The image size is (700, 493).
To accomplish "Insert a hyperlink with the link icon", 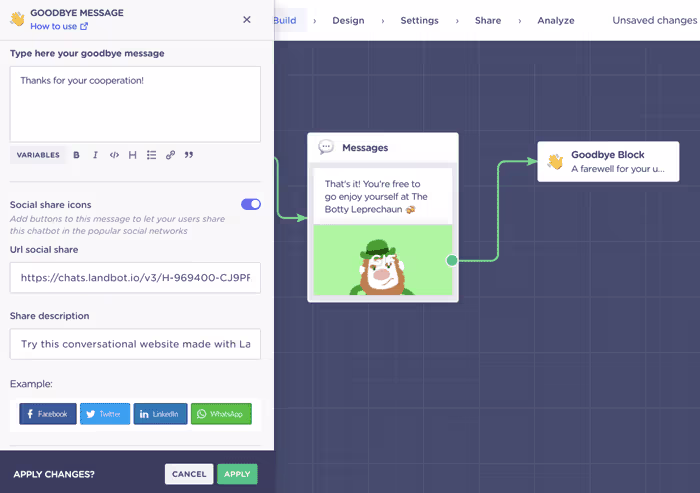I will point(170,155).
